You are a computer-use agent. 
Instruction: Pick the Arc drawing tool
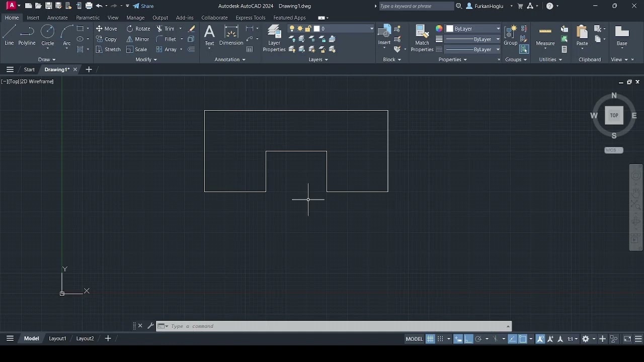coord(66,35)
